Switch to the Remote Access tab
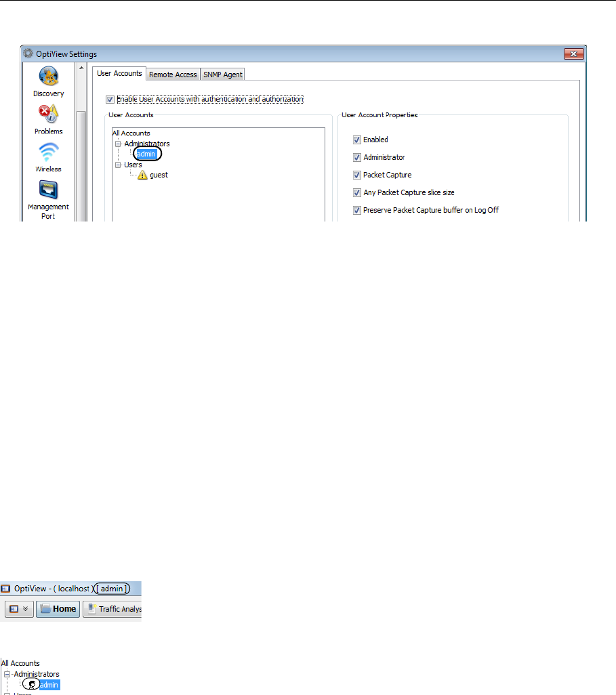 [x=173, y=75]
